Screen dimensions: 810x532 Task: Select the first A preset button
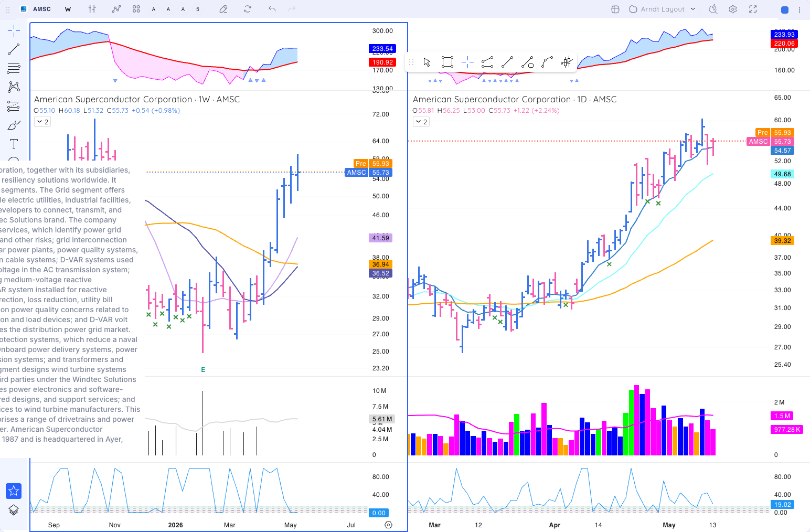pyautogui.click(x=153, y=9)
